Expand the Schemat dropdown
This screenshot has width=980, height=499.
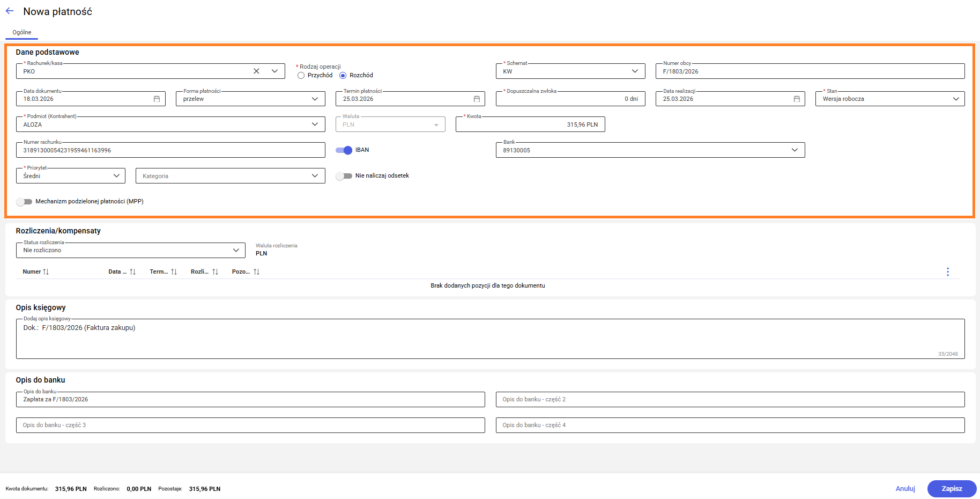pyautogui.click(x=635, y=71)
